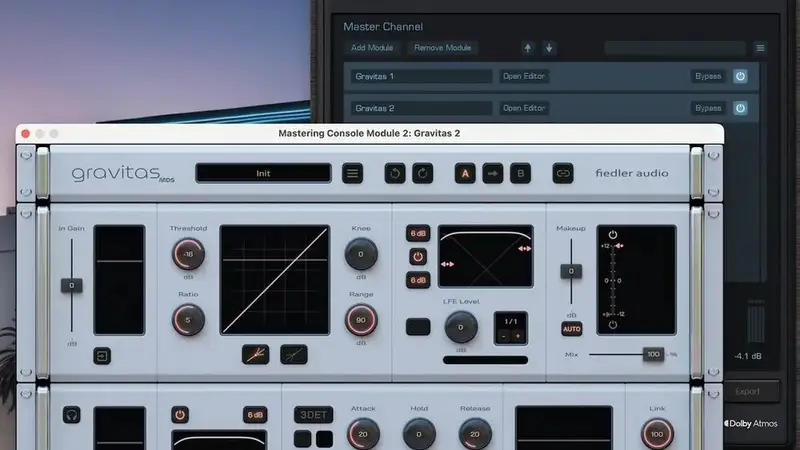Click the 3DET detector button
Image resolution: width=800 pixels, height=450 pixels.
coord(313,415)
